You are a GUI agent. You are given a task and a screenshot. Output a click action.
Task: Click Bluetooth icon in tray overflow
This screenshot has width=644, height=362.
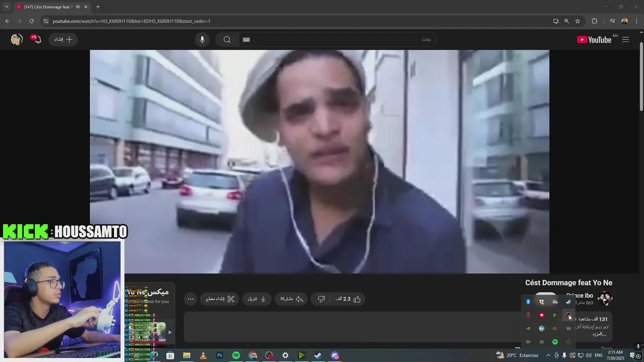pos(528,302)
